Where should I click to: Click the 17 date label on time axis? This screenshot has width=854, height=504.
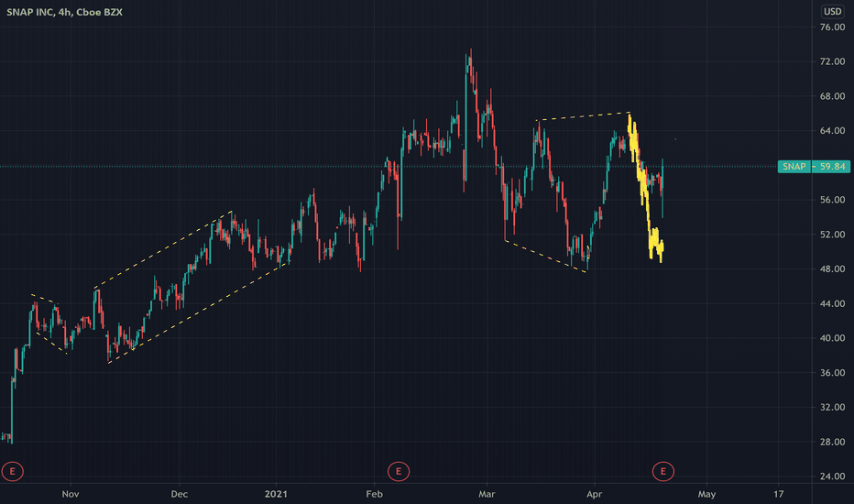pyautogui.click(x=779, y=494)
